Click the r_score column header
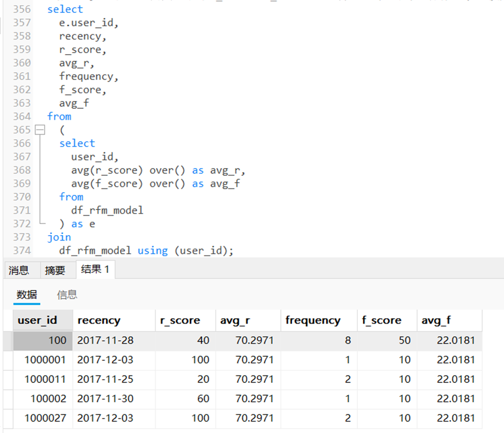 click(x=185, y=320)
